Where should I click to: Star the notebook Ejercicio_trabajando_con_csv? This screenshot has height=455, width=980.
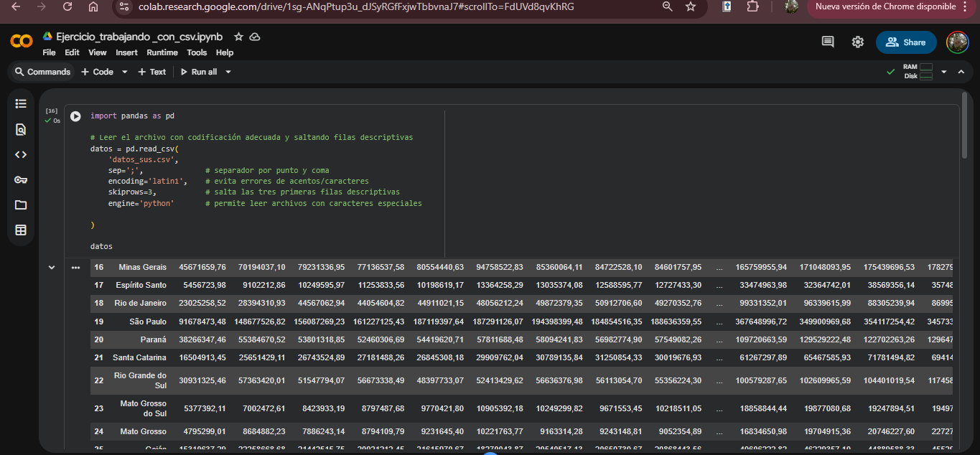click(238, 37)
